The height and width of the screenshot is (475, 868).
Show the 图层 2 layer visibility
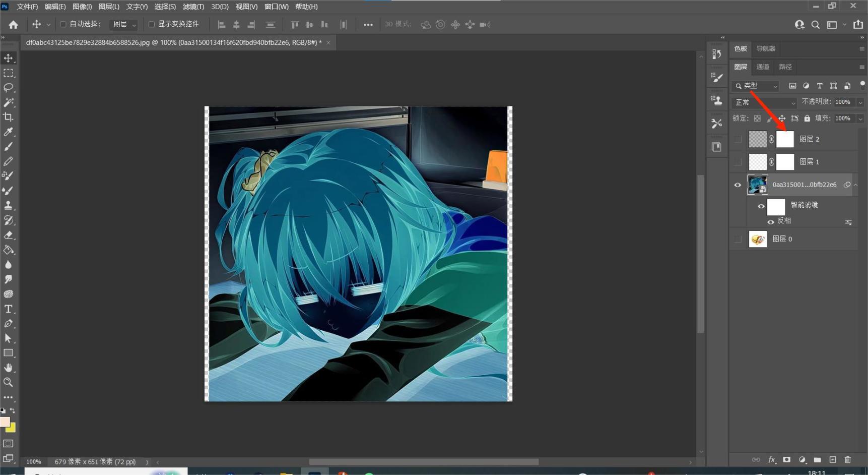pos(738,139)
